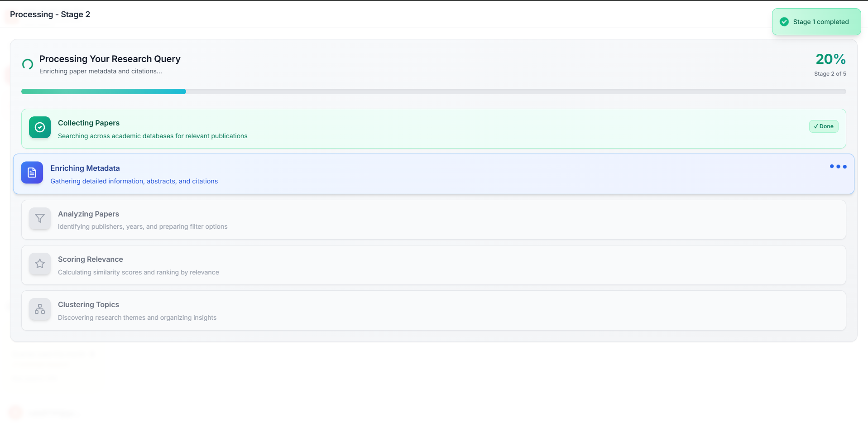Toggle the active Enriching Metadata stage card
The image size is (868, 428).
(x=434, y=174)
